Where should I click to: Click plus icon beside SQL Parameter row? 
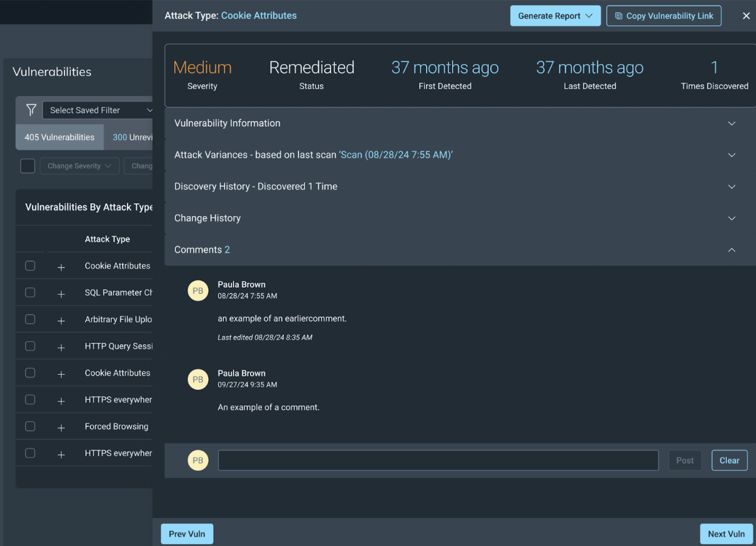tap(61, 294)
